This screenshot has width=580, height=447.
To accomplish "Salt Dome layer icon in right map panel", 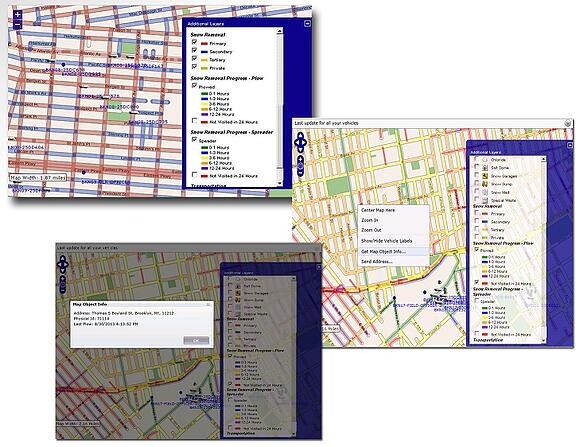I will tap(485, 167).
